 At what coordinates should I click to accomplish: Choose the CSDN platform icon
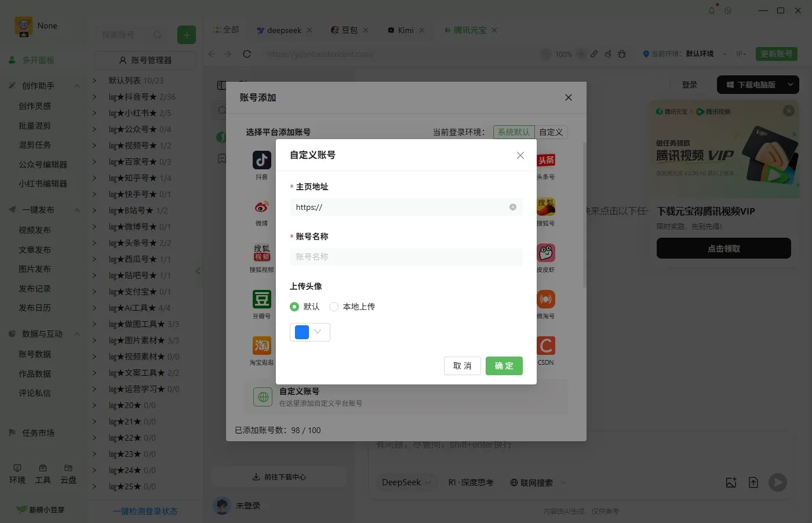click(545, 346)
